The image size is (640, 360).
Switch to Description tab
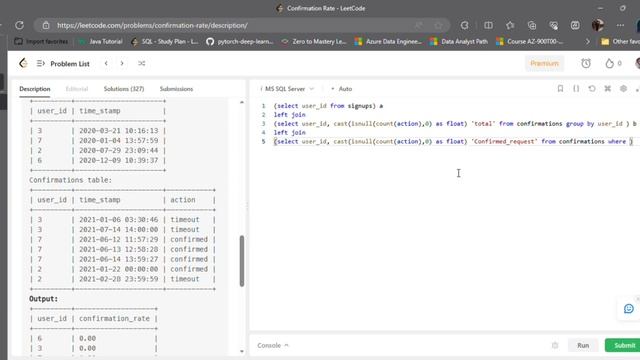click(35, 89)
